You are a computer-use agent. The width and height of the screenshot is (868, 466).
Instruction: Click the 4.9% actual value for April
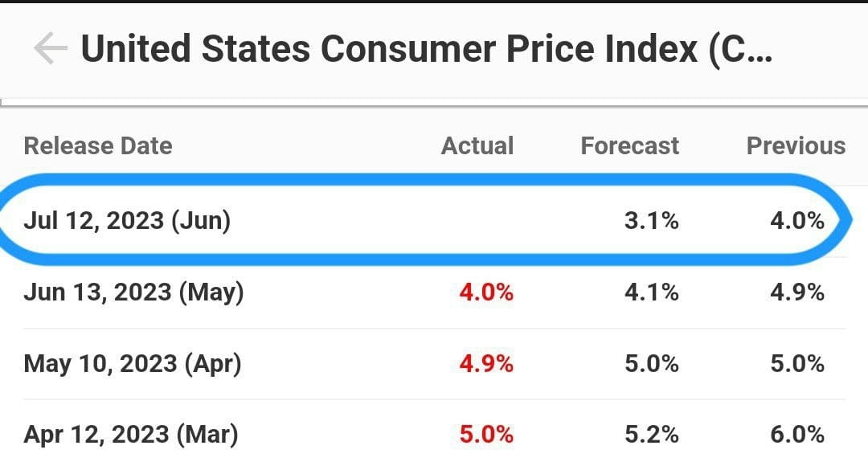485,363
